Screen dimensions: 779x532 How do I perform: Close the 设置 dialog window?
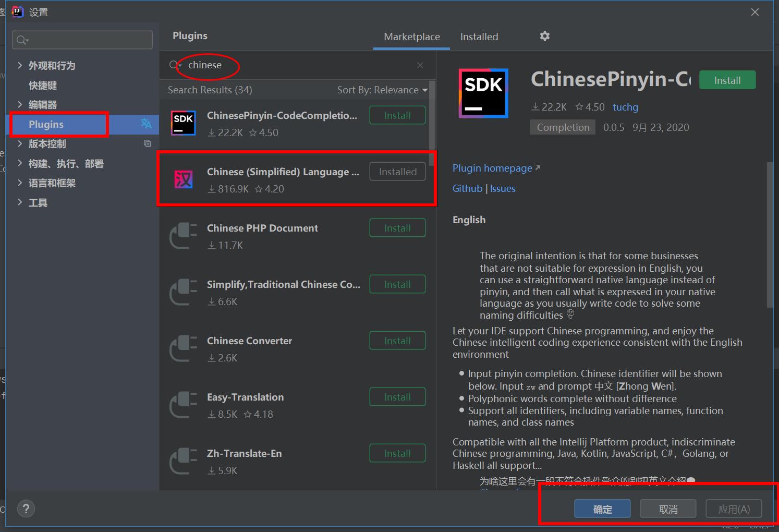[754, 12]
